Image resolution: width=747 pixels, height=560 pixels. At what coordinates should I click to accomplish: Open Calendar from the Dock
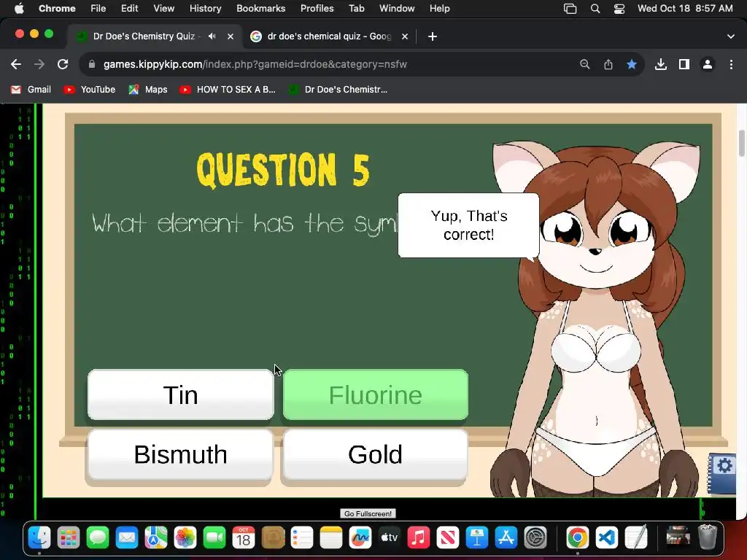pyautogui.click(x=244, y=538)
